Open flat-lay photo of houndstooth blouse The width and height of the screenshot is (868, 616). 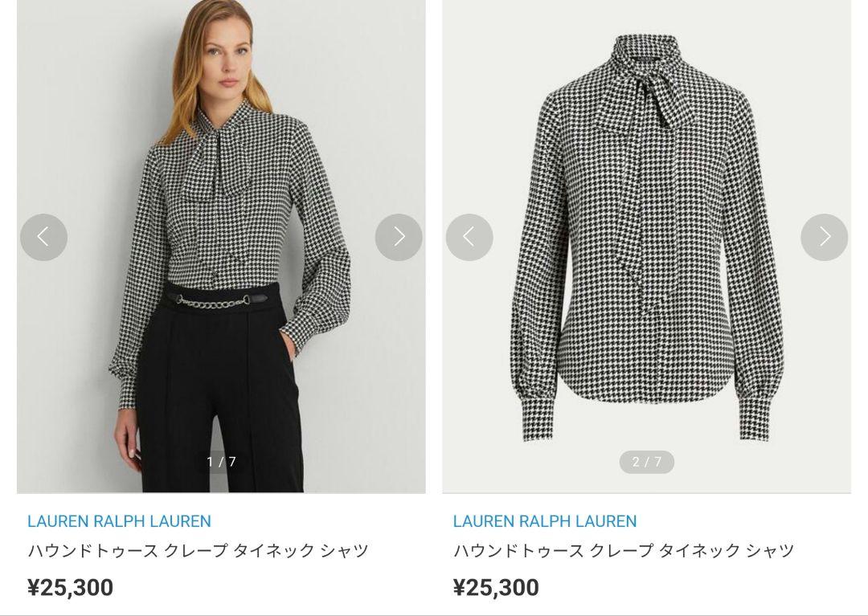[646, 246]
